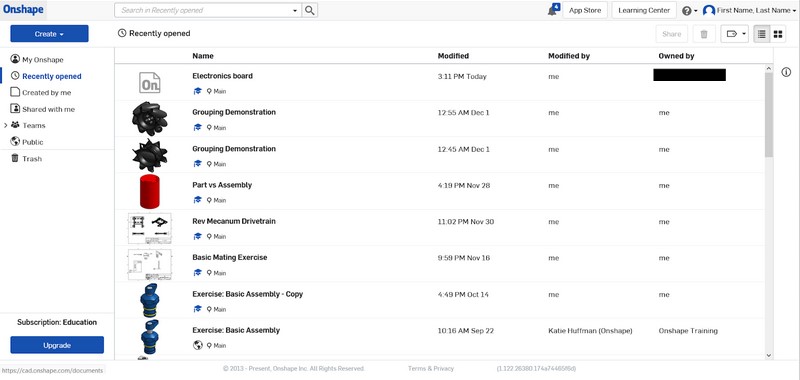
Task: Open Rev Mecanum Drivetrain drawing thumbnail
Action: [149, 228]
